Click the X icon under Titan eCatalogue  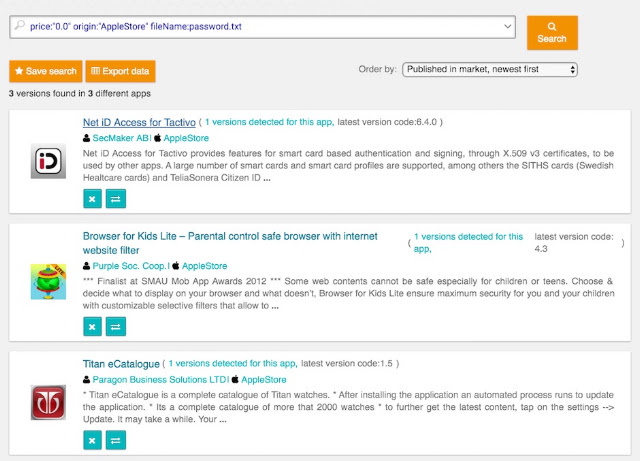[x=92, y=440]
